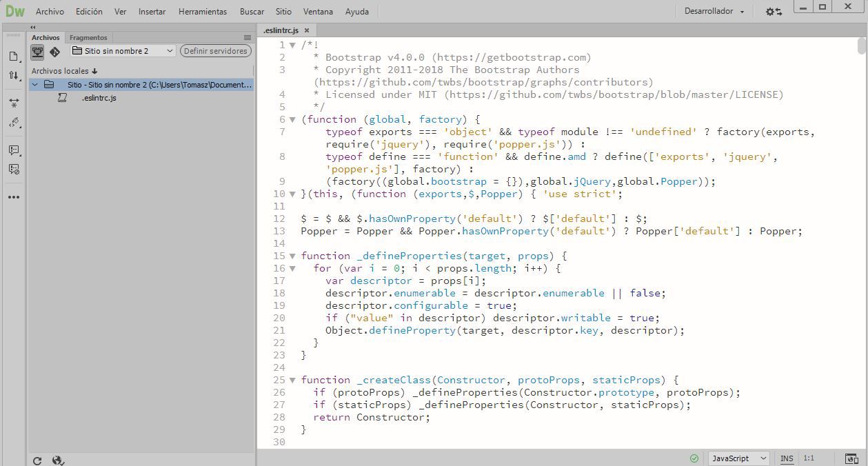Viewport: 868px width, 466px height.
Task: Open the Sitio sin nombre 2 site dropdown
Action: [x=123, y=51]
